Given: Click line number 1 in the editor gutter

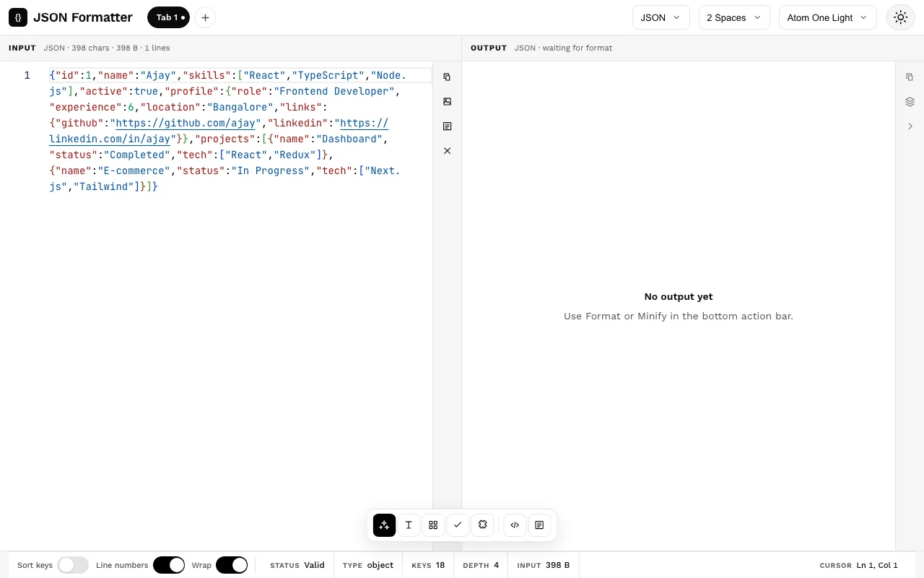Looking at the screenshot, I should tap(27, 75).
